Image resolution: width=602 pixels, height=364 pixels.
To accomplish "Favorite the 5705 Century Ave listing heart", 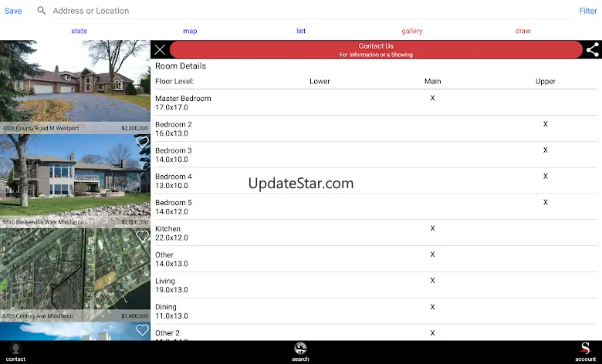I will tap(143, 236).
